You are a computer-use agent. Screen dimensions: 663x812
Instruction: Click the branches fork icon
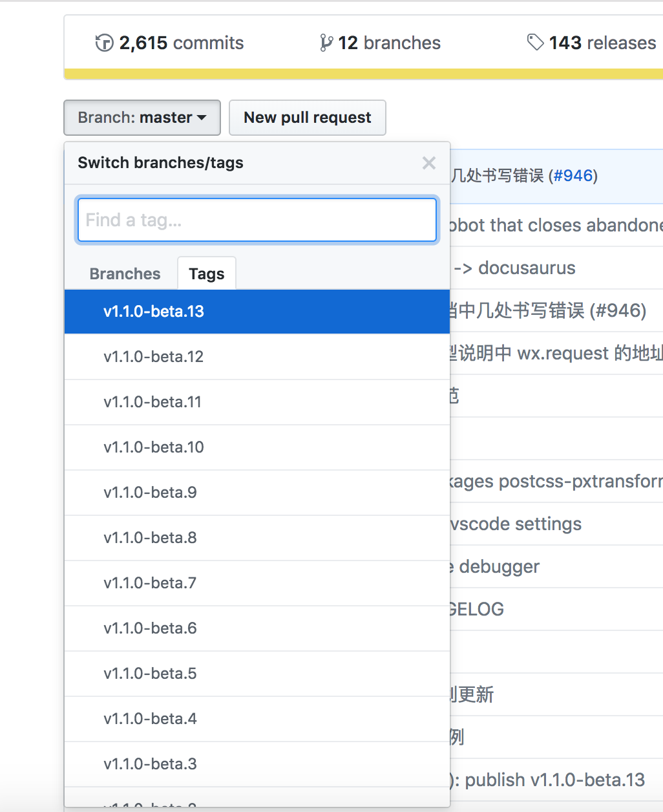tap(326, 43)
